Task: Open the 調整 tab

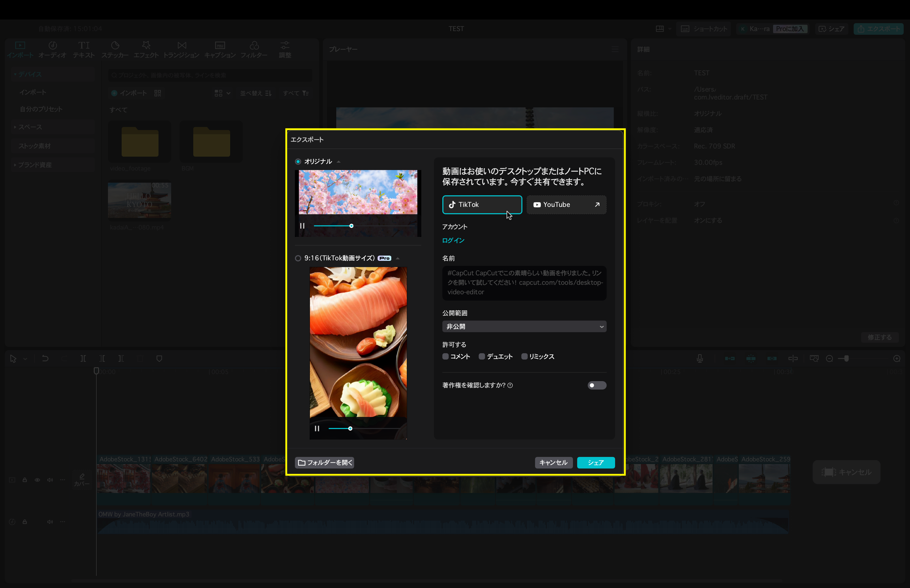Action: click(285, 50)
